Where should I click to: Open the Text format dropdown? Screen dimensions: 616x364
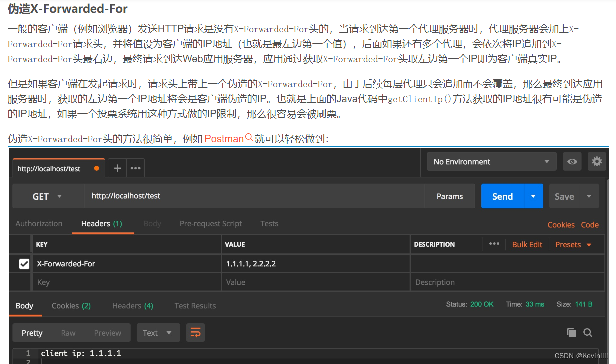158,333
